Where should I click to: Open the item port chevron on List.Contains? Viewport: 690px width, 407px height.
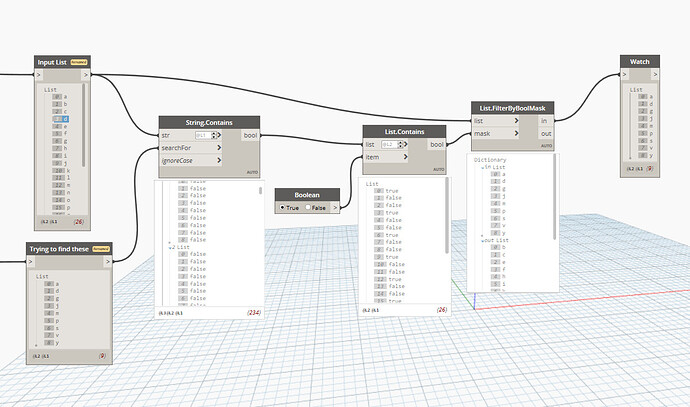[x=406, y=157]
